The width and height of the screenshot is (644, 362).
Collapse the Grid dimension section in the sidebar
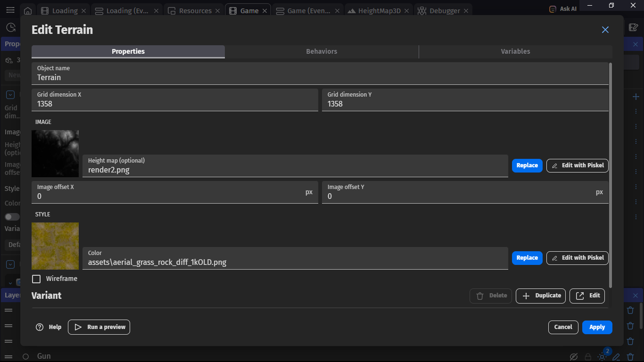click(x=10, y=94)
